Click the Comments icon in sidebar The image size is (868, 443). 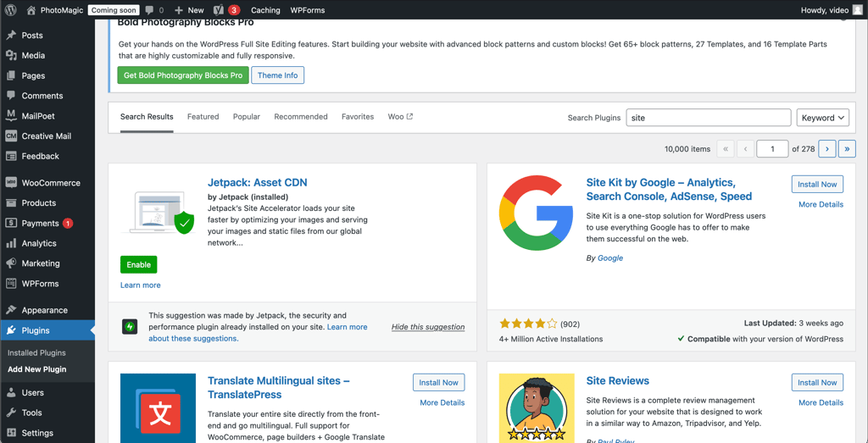[10, 96]
